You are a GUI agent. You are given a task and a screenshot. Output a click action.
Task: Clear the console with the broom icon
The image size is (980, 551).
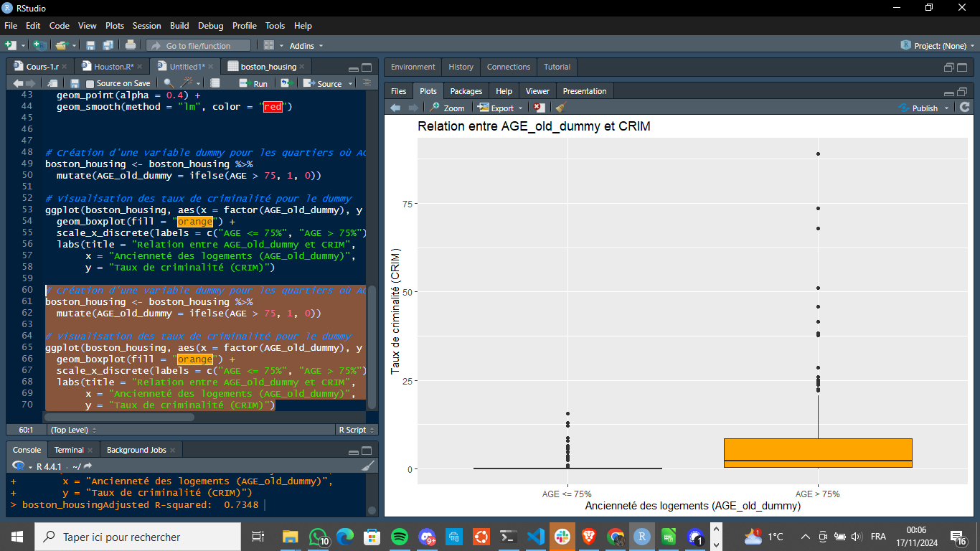coord(367,466)
